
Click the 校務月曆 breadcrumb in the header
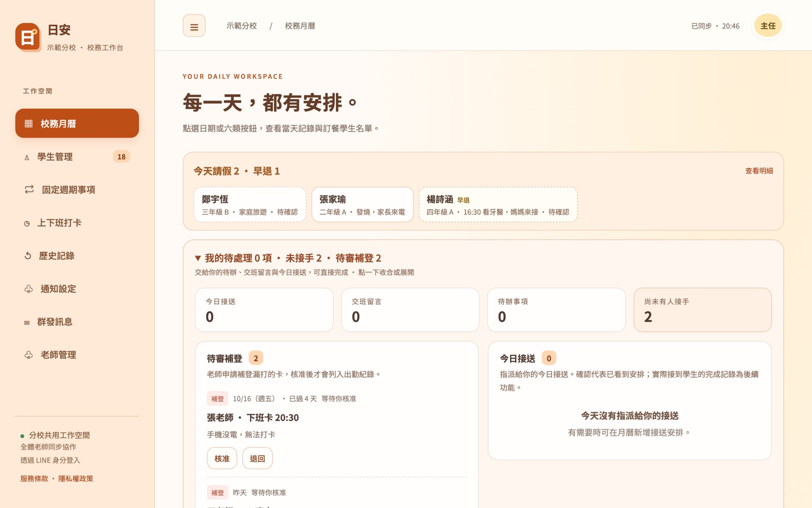click(300, 26)
